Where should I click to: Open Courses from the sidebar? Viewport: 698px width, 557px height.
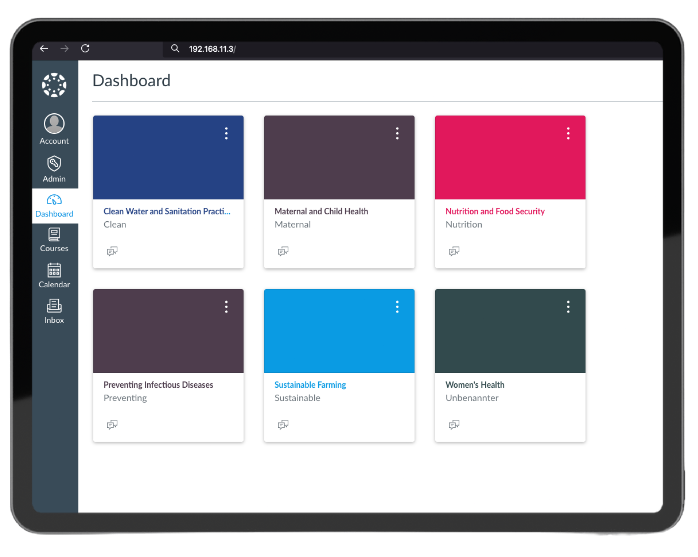(54, 239)
